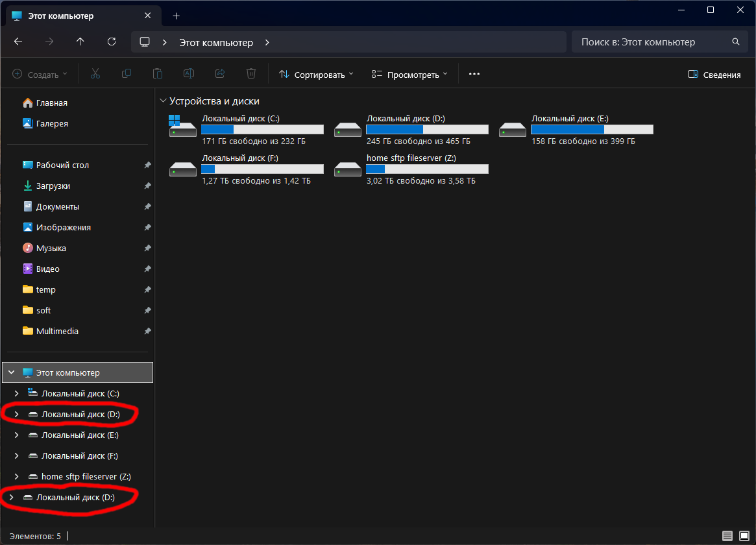
Task: Click the Share toolbar icon
Action: click(x=220, y=74)
